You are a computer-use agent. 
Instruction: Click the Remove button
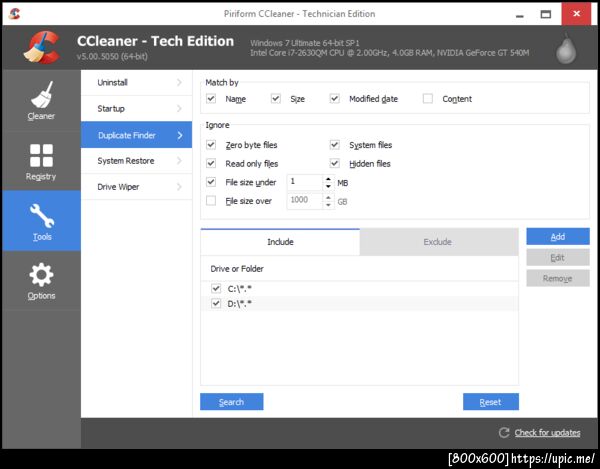[x=558, y=278]
